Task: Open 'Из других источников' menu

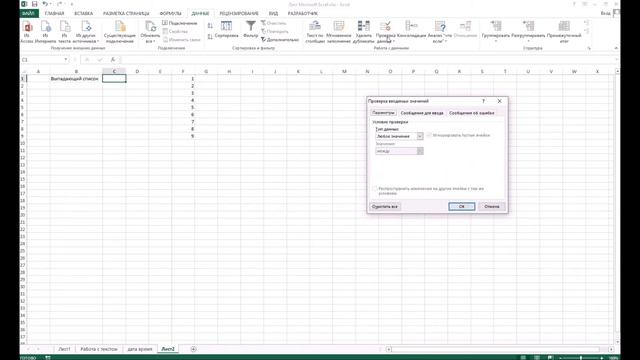Action: [86, 32]
